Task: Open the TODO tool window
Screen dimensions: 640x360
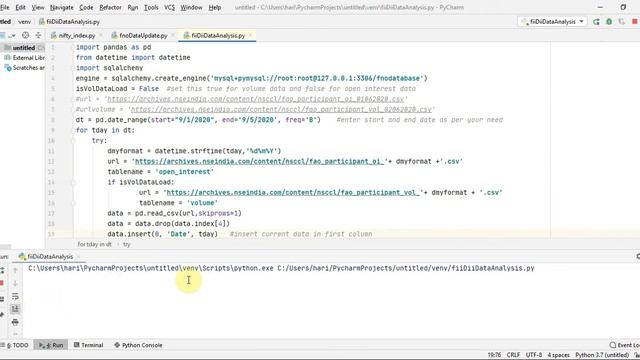Action: 15,345
